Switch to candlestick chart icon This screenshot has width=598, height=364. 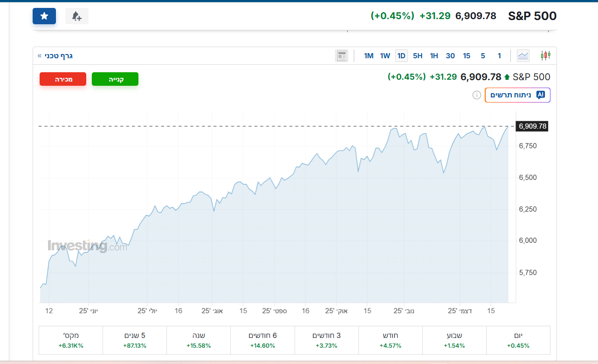[x=545, y=56]
